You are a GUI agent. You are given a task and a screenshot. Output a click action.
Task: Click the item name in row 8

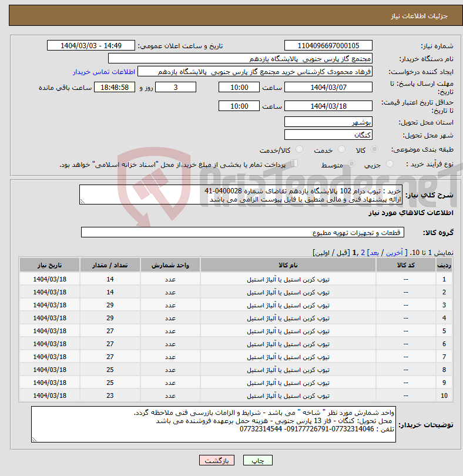[288, 370]
